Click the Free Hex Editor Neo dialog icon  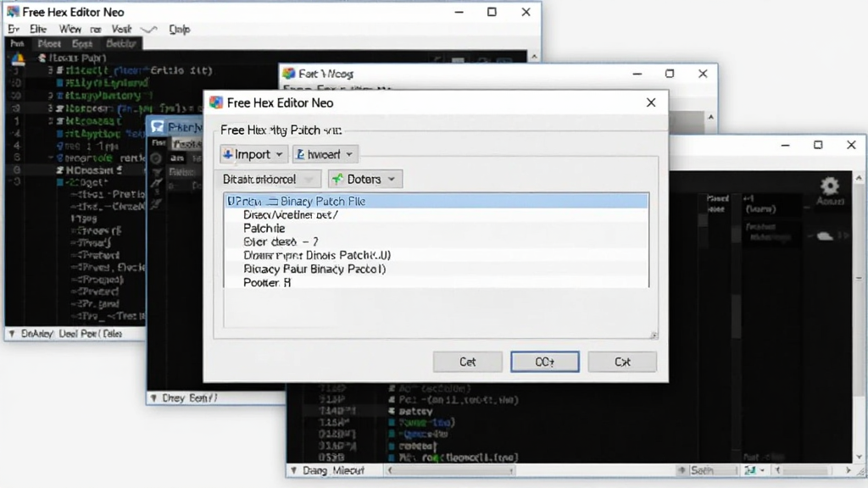click(x=216, y=103)
